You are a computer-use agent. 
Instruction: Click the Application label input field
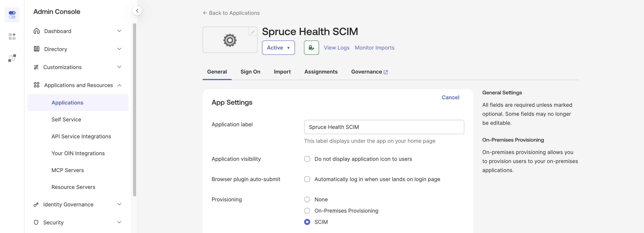[384, 127]
